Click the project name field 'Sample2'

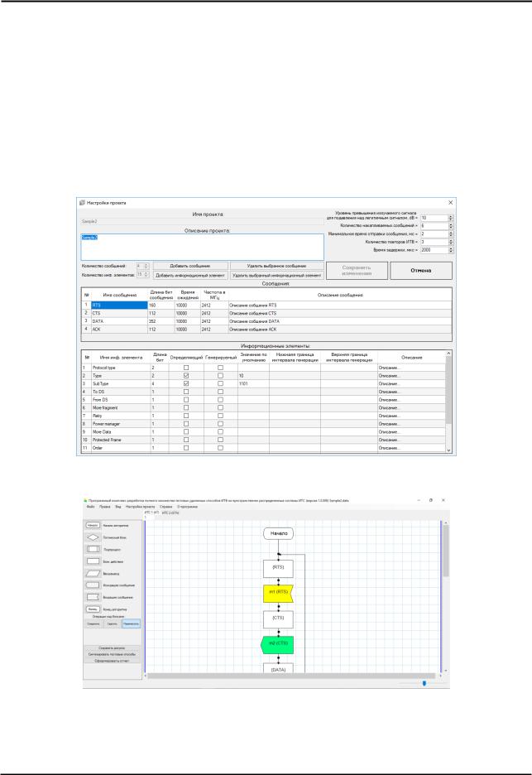[x=203, y=221]
